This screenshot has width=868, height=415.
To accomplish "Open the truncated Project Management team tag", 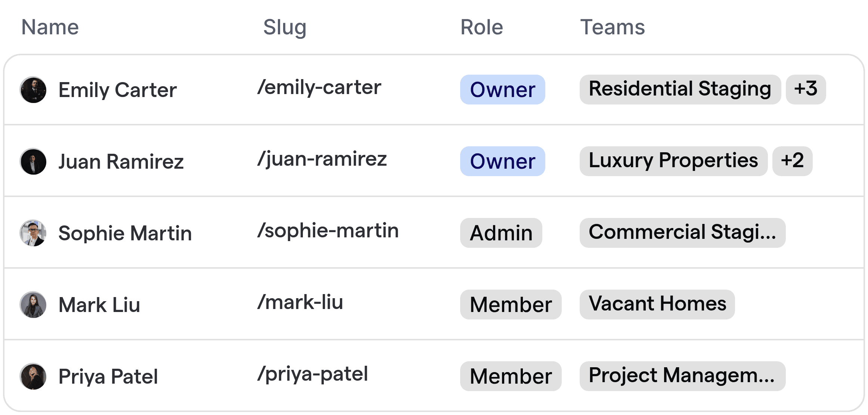I will pyautogui.click(x=682, y=376).
